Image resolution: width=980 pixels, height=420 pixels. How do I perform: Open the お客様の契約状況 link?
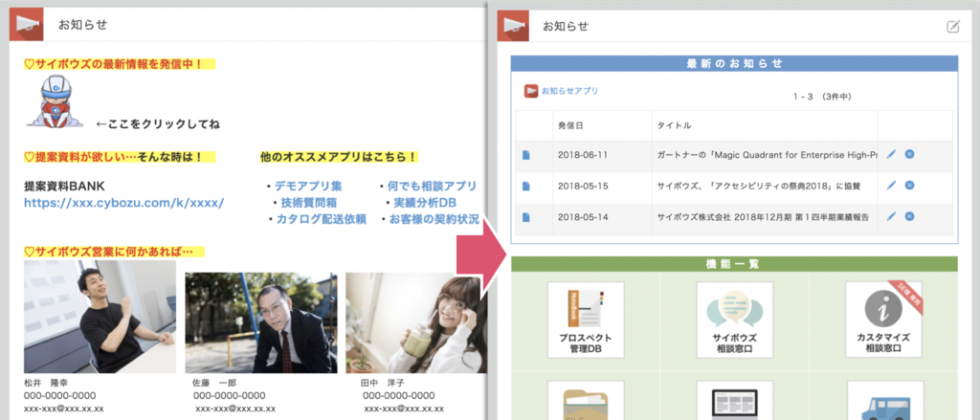434,219
